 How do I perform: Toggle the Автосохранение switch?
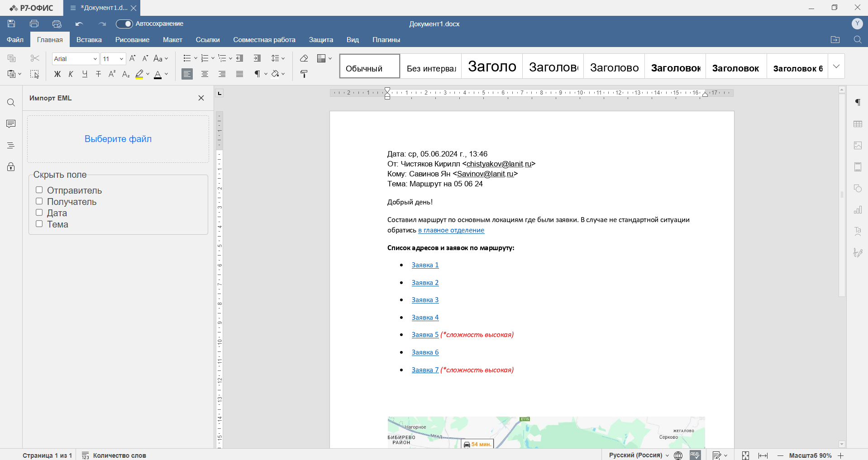click(x=124, y=24)
